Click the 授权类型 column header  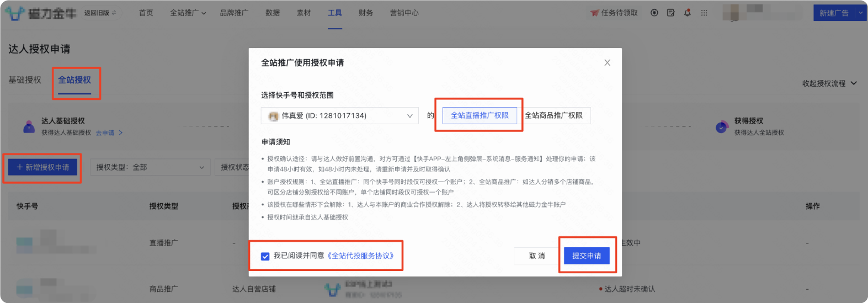tap(164, 206)
